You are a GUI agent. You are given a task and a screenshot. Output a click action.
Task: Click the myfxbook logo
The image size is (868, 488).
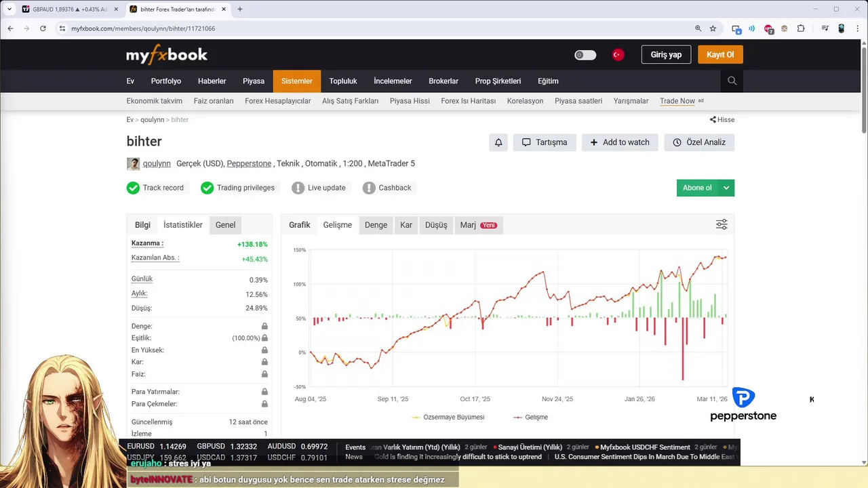tap(167, 55)
